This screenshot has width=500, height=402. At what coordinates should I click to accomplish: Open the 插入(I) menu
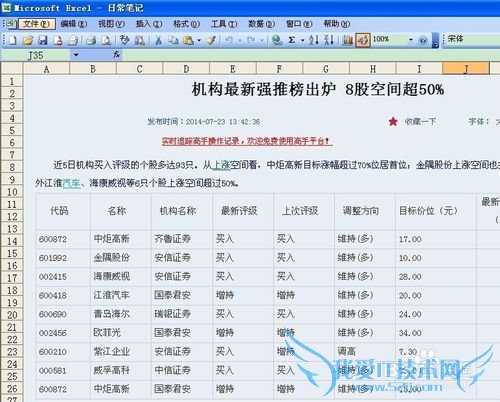pos(149,24)
